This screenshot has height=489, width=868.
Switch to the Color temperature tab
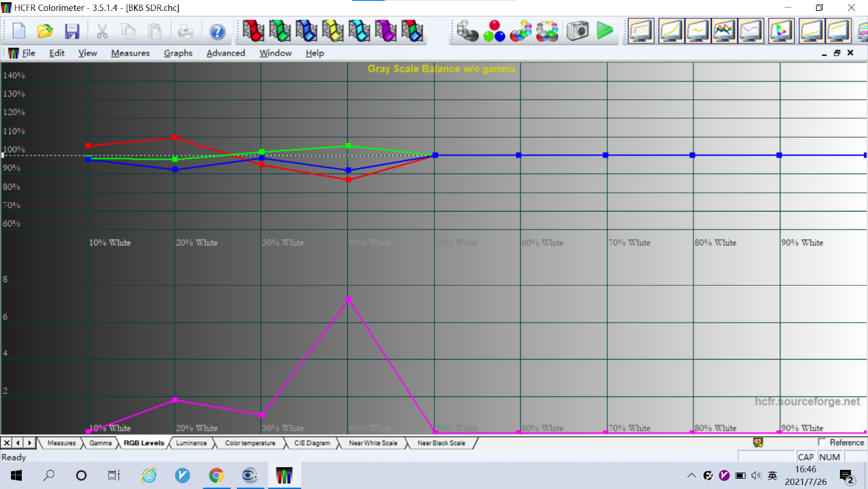(250, 443)
